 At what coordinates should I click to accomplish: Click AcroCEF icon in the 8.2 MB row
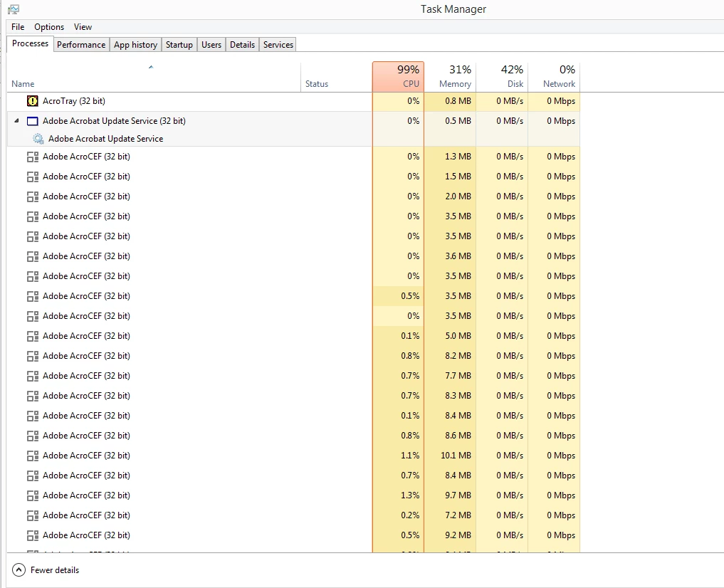point(32,356)
